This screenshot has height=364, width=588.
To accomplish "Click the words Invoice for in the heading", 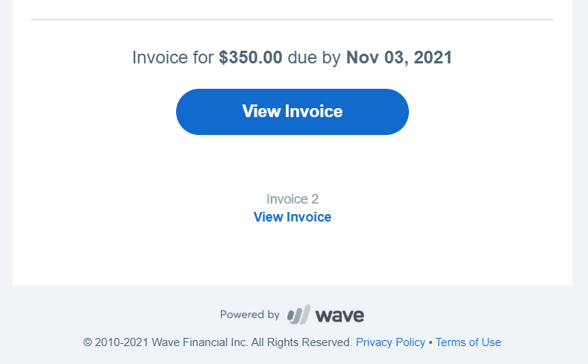I will click(x=173, y=57).
